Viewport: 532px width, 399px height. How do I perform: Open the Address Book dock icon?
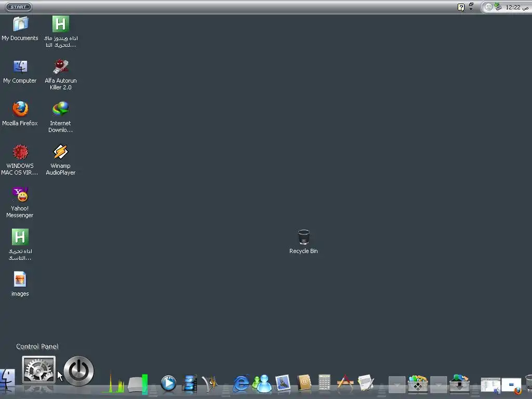click(304, 383)
